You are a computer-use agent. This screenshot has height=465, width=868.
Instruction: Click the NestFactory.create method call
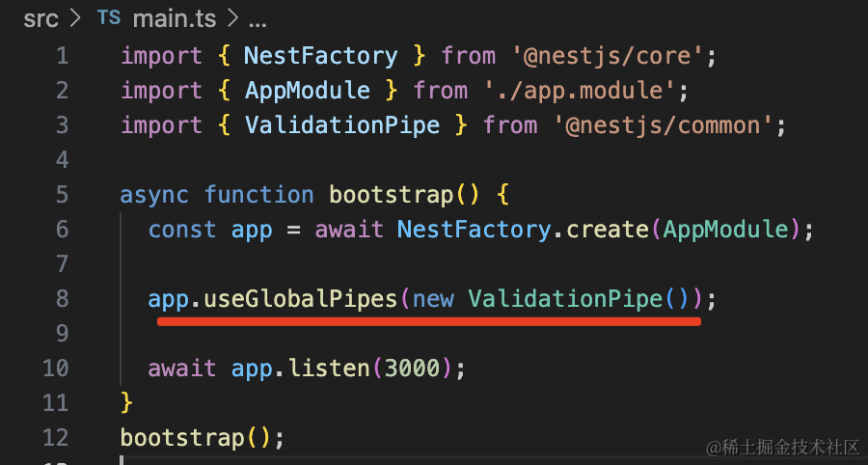click(x=608, y=230)
